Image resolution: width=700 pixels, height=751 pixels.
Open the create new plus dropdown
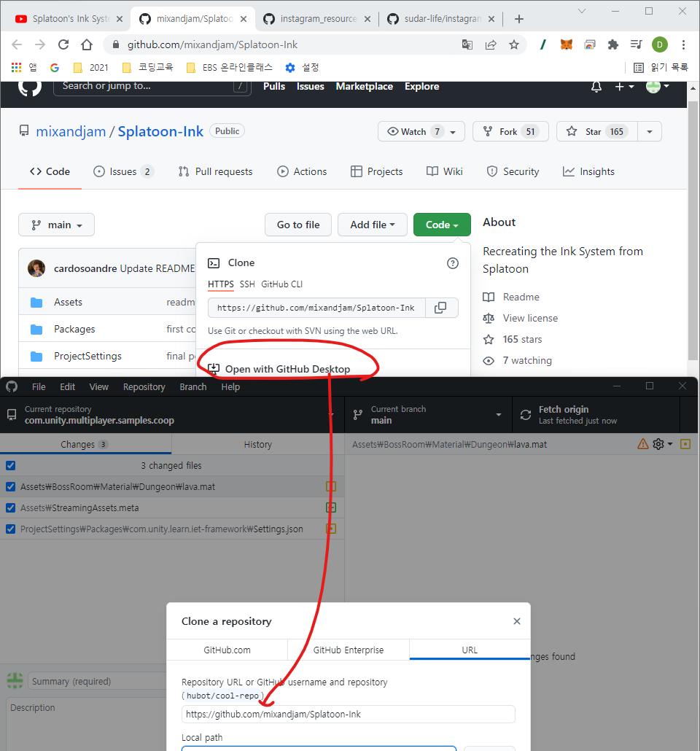coord(624,87)
